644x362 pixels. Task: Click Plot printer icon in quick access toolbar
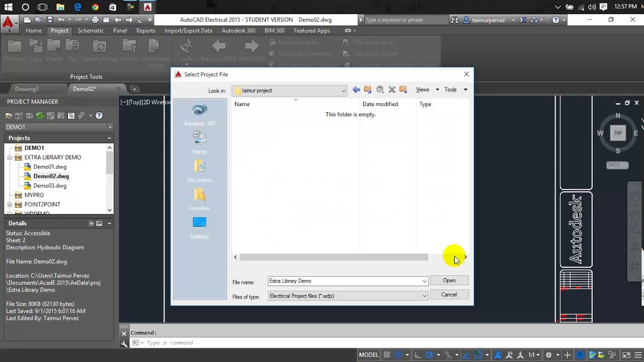[95, 20]
